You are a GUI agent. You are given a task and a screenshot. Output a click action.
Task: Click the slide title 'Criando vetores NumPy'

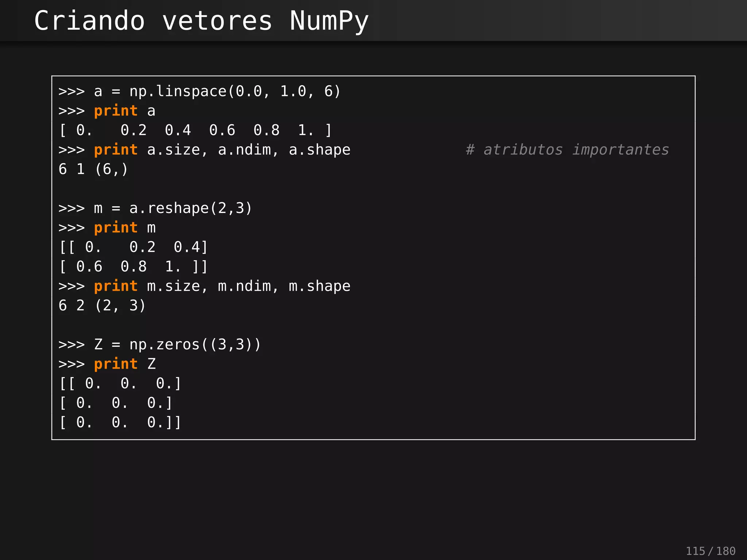pyautogui.click(x=201, y=21)
